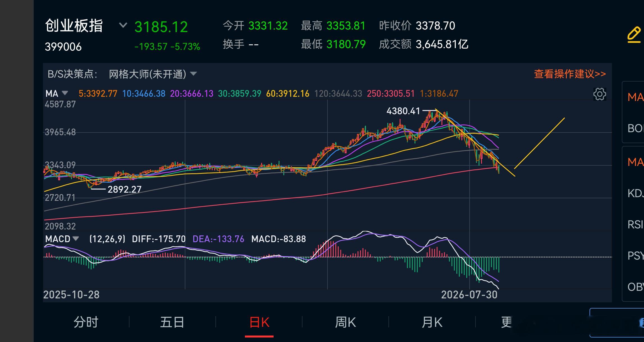The height and width of the screenshot is (342, 644).
Task: Tap the yellow pencil drawing tool icon
Action: (x=634, y=35)
